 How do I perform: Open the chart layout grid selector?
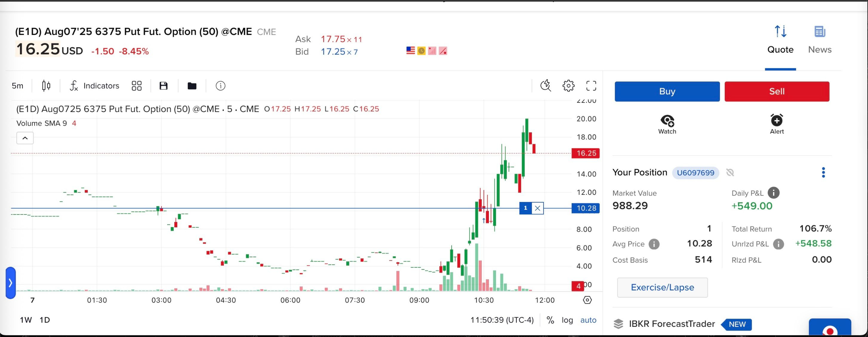137,86
